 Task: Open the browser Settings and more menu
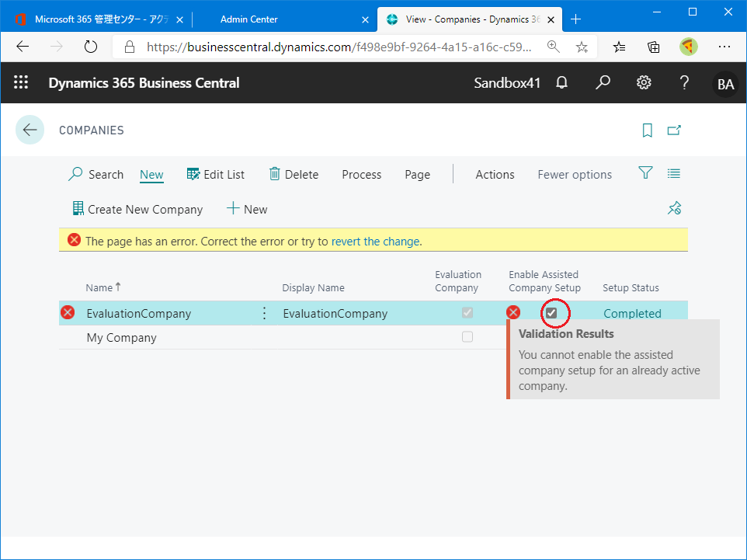(724, 47)
